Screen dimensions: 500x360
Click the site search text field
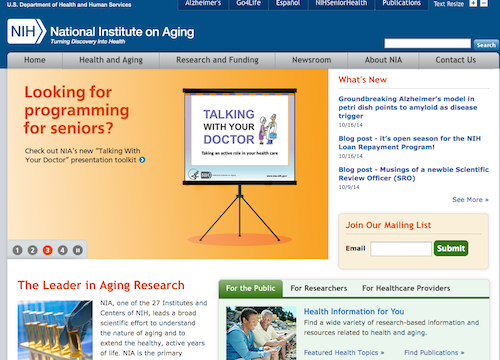coord(427,44)
